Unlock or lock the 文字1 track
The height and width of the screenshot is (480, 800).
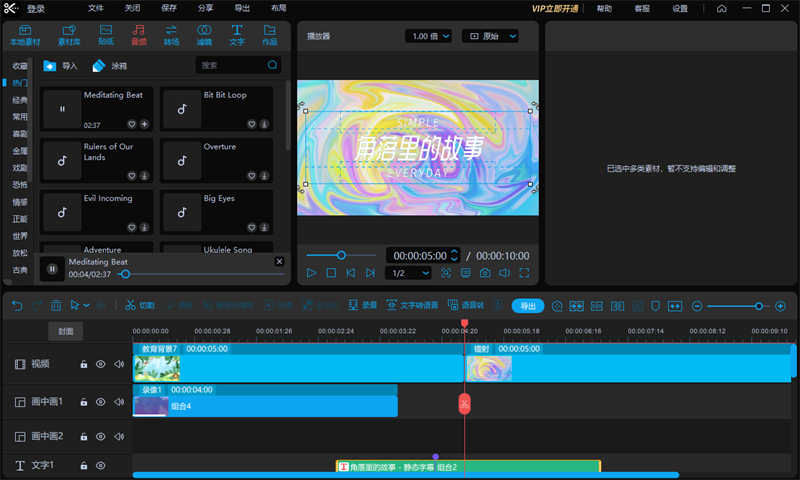(84, 466)
